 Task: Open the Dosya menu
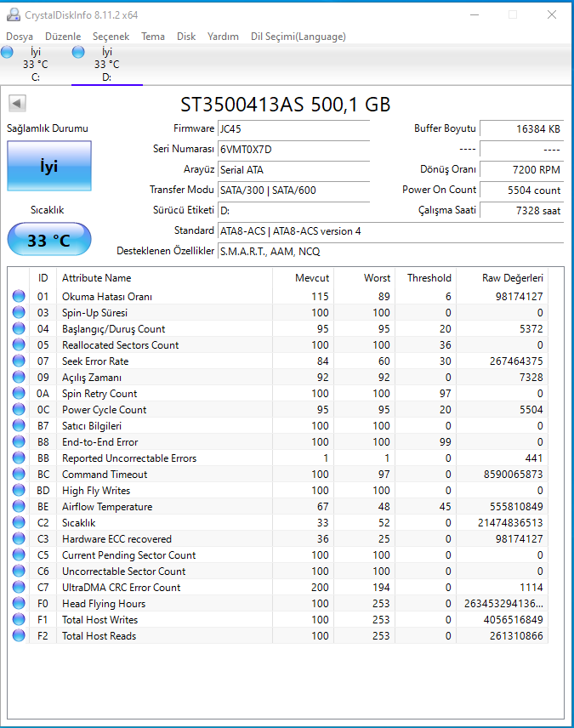(19, 37)
